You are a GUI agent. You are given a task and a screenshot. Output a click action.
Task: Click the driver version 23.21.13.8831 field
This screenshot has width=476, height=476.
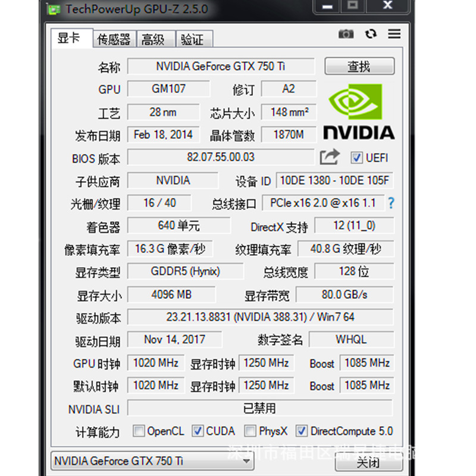tap(260, 317)
